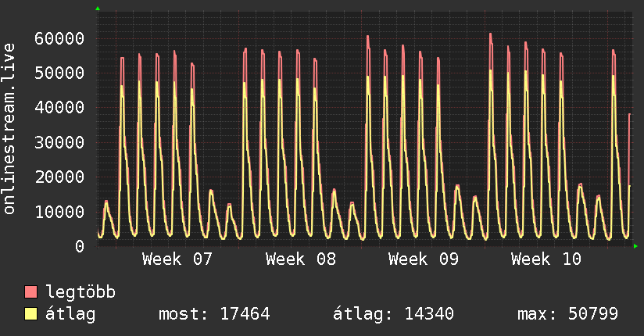Click the 0 y-axis label
Screen dimensions: 644x336
(x=80, y=246)
